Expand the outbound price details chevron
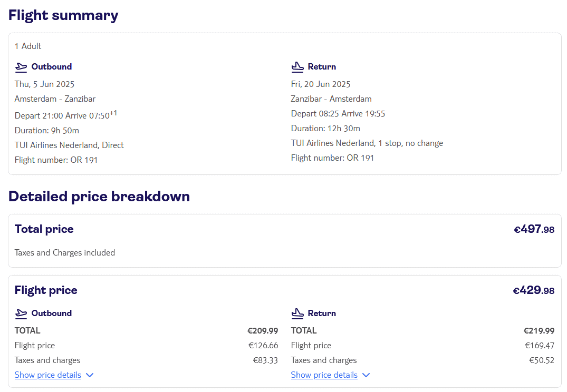567x392 pixels. point(90,375)
